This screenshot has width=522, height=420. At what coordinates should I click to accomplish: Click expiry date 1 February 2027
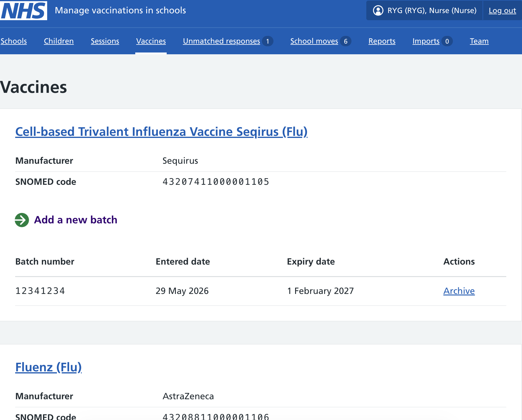pyautogui.click(x=320, y=291)
